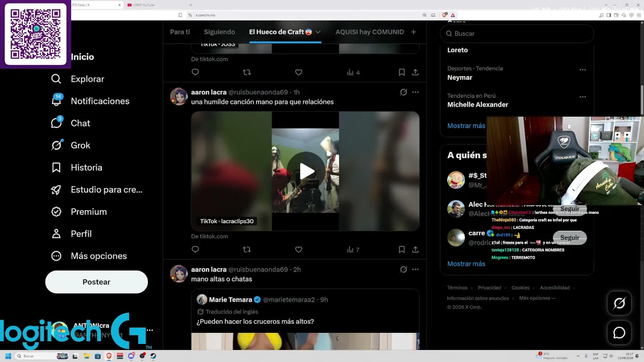Screen dimensions: 644x362
Task: Add a new timeline tab with plus icon
Action: pos(414,32)
